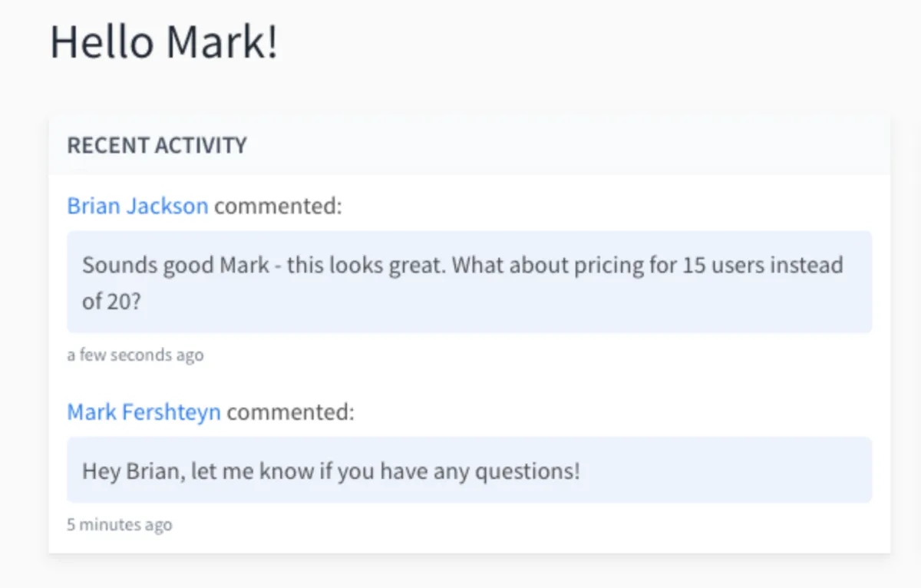
Task: Click the word "RECENT" in the panel header
Action: (107, 145)
